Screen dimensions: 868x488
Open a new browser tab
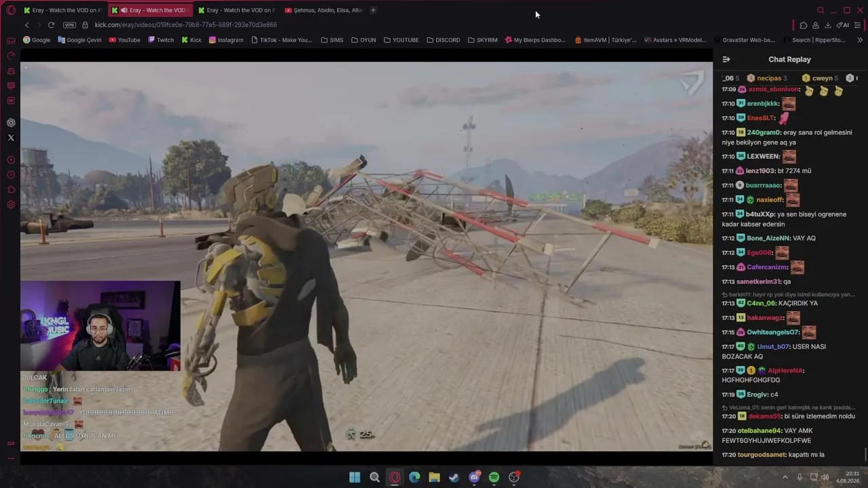click(373, 10)
